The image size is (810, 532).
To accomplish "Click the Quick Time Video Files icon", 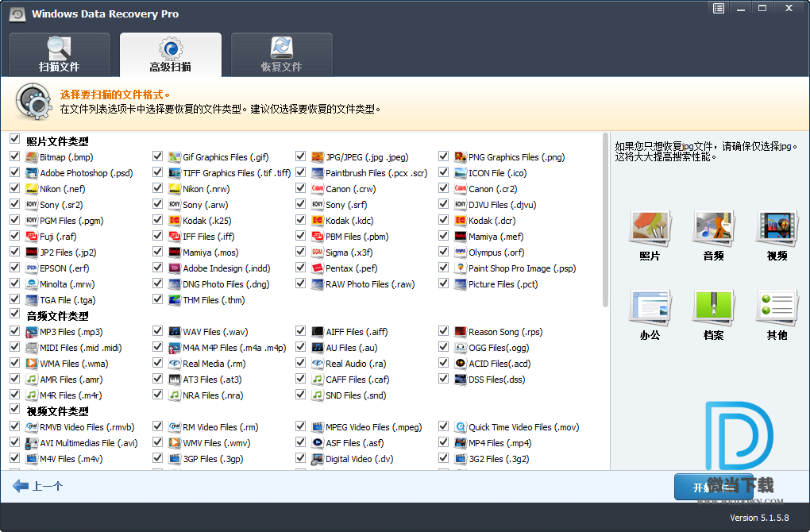I will pos(461,427).
